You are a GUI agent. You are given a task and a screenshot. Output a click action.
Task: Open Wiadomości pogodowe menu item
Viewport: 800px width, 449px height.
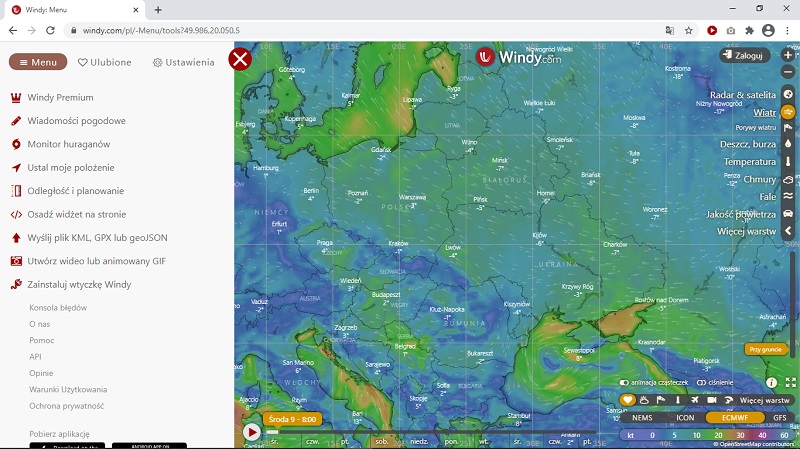point(68,121)
